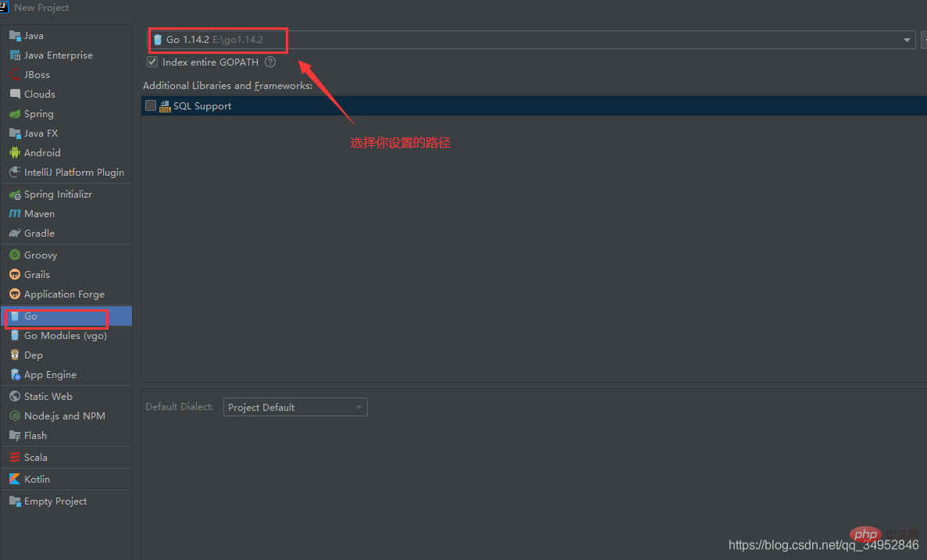This screenshot has height=560, width=927.
Task: Select Application Forge label
Action: (x=64, y=294)
